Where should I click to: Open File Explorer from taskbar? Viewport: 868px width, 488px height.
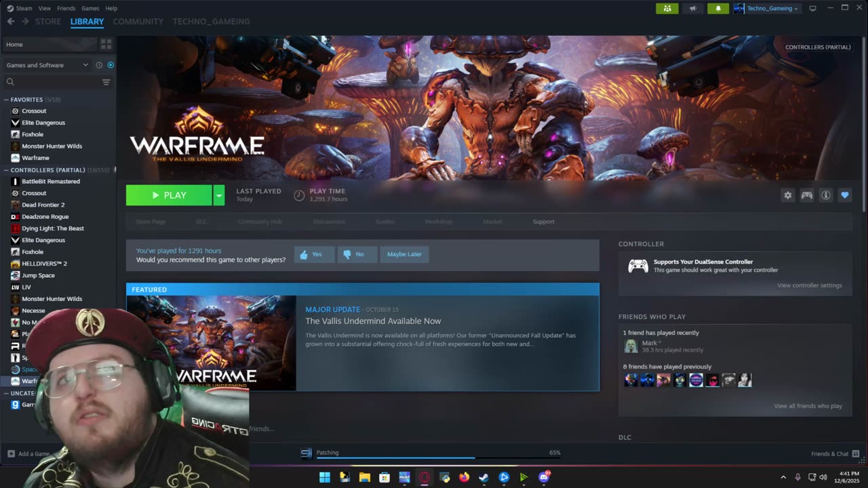[x=364, y=477]
